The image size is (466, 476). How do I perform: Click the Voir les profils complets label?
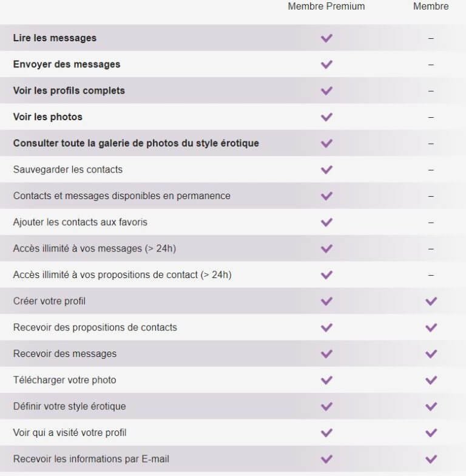coord(69,90)
